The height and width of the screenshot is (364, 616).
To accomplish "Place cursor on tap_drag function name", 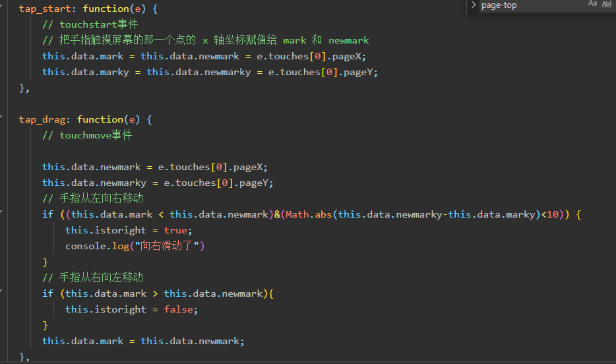I will click(42, 119).
